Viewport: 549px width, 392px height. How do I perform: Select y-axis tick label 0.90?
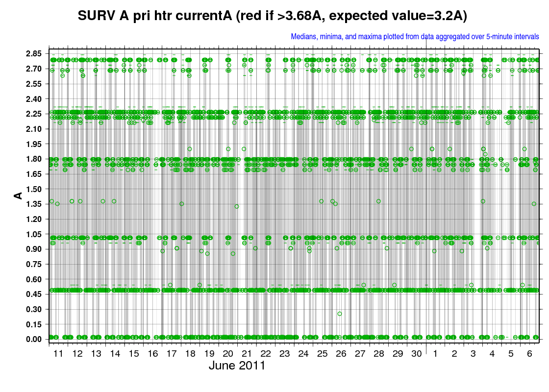tap(34, 249)
